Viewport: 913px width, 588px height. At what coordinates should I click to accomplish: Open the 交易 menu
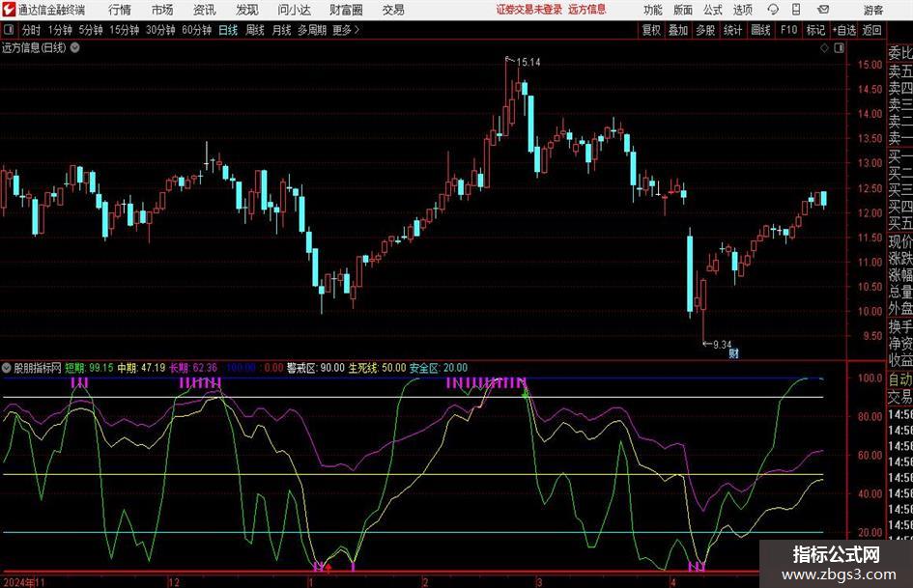pyautogui.click(x=393, y=10)
